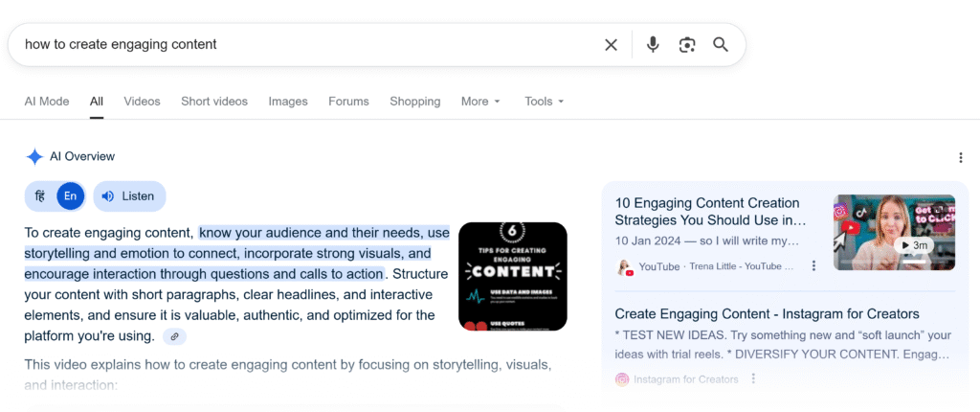This screenshot has width=980, height=412.
Task: Go to the Short videos tab
Action: click(x=214, y=102)
